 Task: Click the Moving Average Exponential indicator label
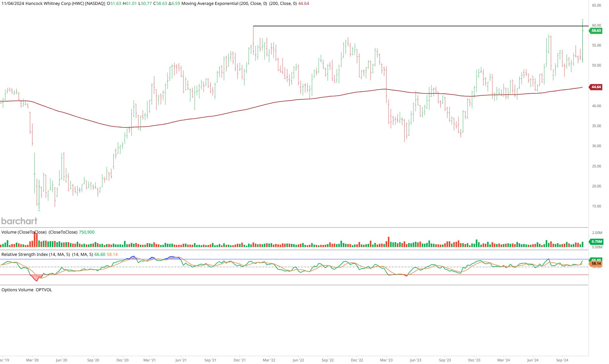tap(224, 4)
